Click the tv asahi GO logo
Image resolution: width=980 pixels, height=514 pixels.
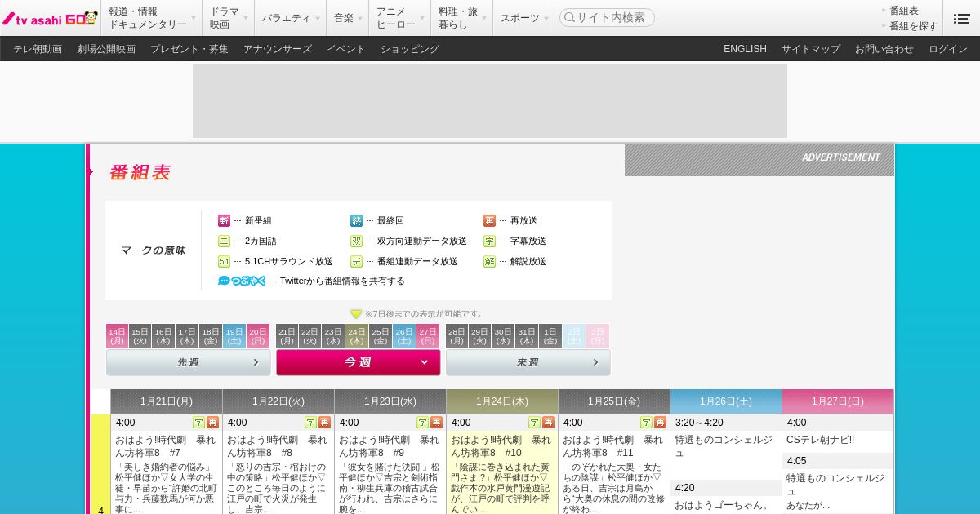pos(50,18)
